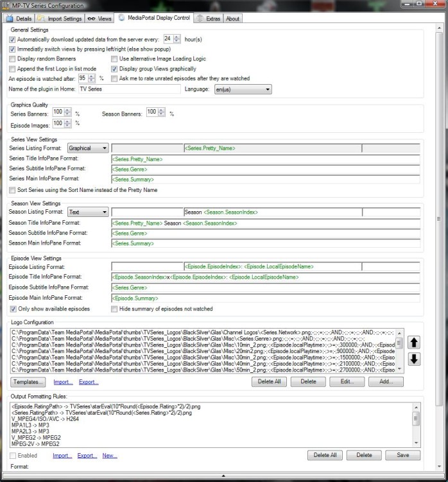This screenshot has height=482, width=448.
Task: Enable Hide summary of episodes not watched
Action: (114, 309)
